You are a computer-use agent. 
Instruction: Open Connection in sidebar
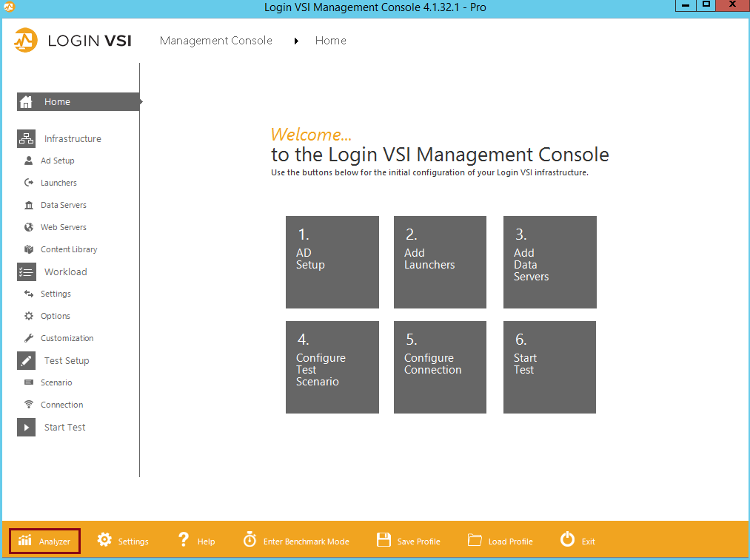pos(61,404)
